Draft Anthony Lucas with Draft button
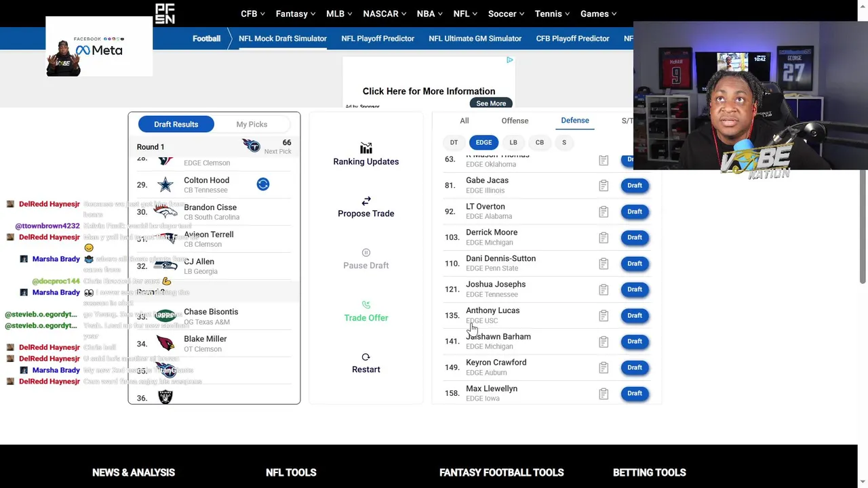 pos(635,315)
